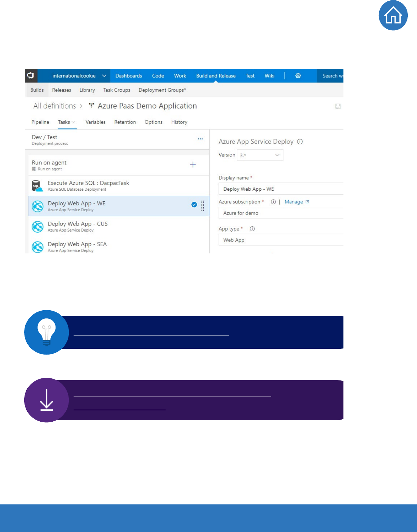Click the drag handle on WE task
417x532 pixels.
click(x=203, y=206)
